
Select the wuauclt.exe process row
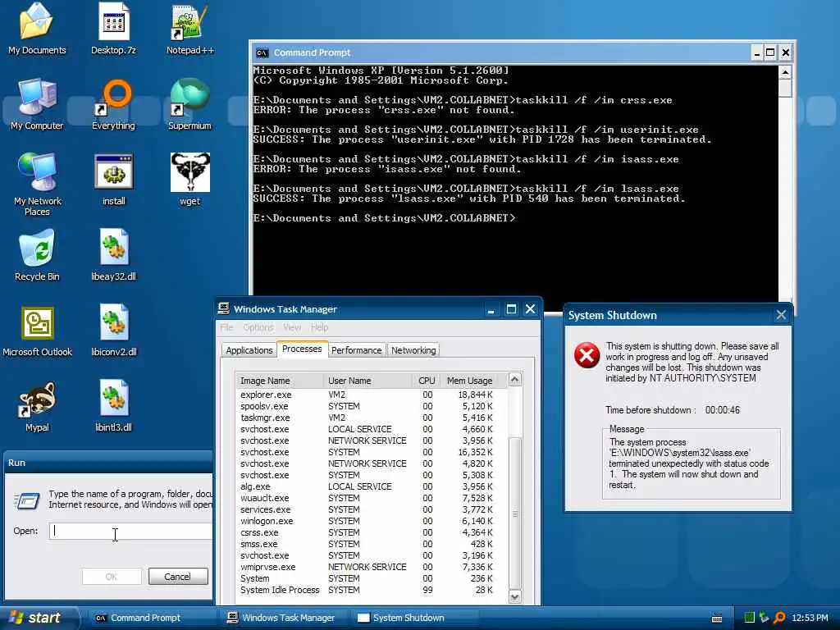372,498
